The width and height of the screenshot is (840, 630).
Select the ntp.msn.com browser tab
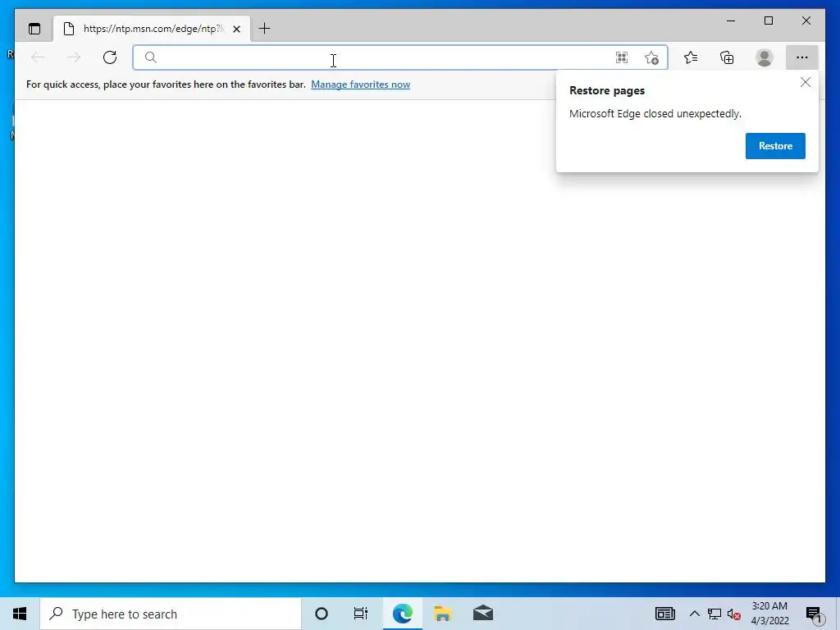(152, 29)
